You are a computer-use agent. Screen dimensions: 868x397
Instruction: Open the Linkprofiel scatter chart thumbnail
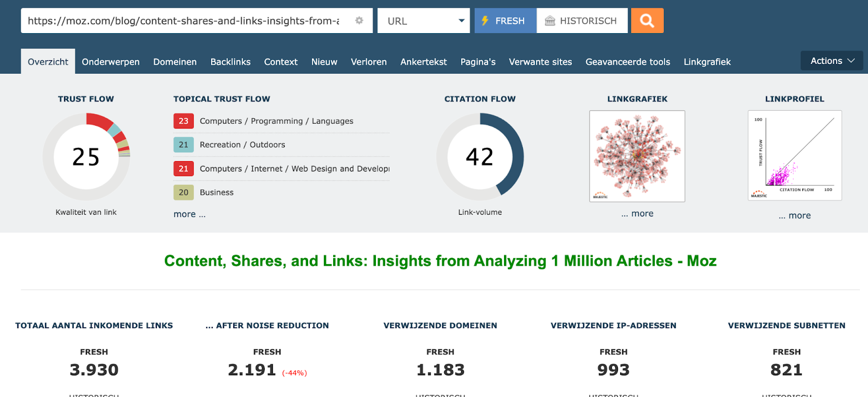(x=795, y=156)
